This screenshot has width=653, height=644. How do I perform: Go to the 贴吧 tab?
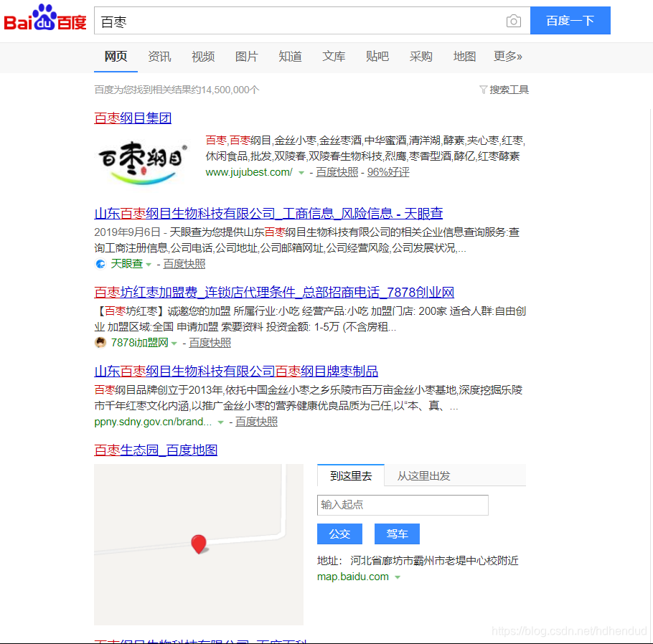pyautogui.click(x=377, y=56)
